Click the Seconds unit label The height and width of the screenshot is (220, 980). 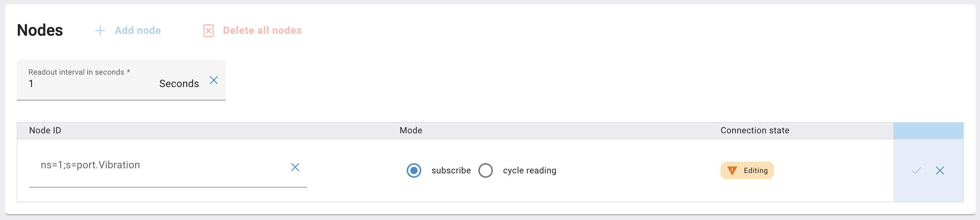pos(179,84)
